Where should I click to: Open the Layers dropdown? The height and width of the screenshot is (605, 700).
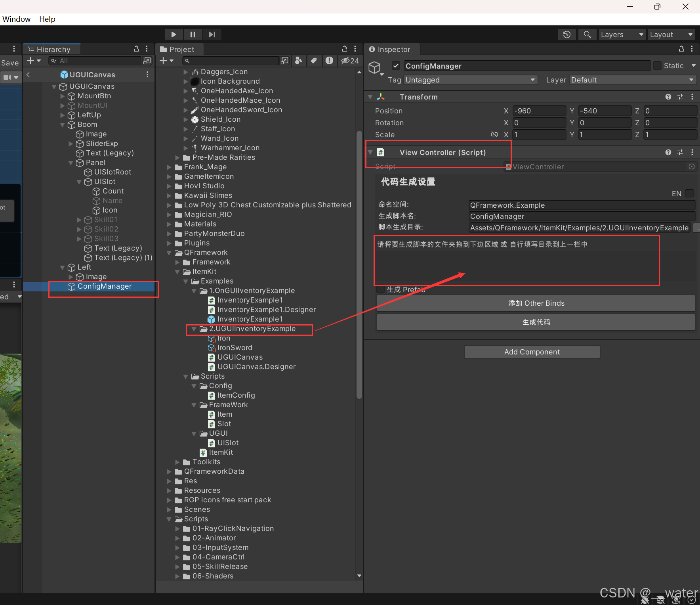click(x=622, y=34)
